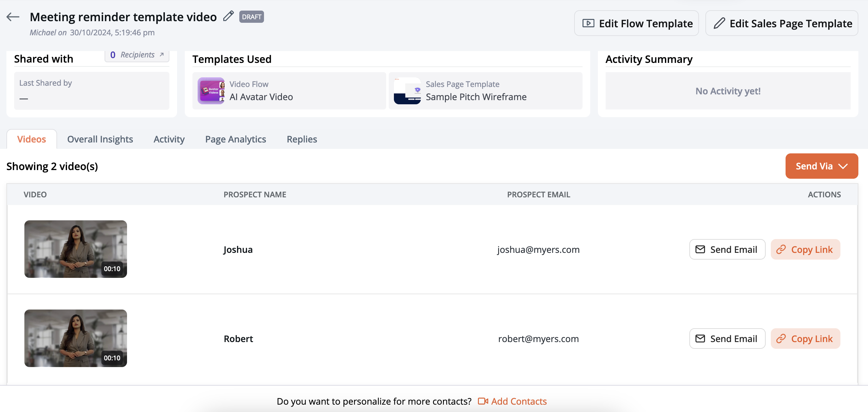Click Edit Sales Page Template button
Screen dimensions: 868x412
click(x=781, y=23)
